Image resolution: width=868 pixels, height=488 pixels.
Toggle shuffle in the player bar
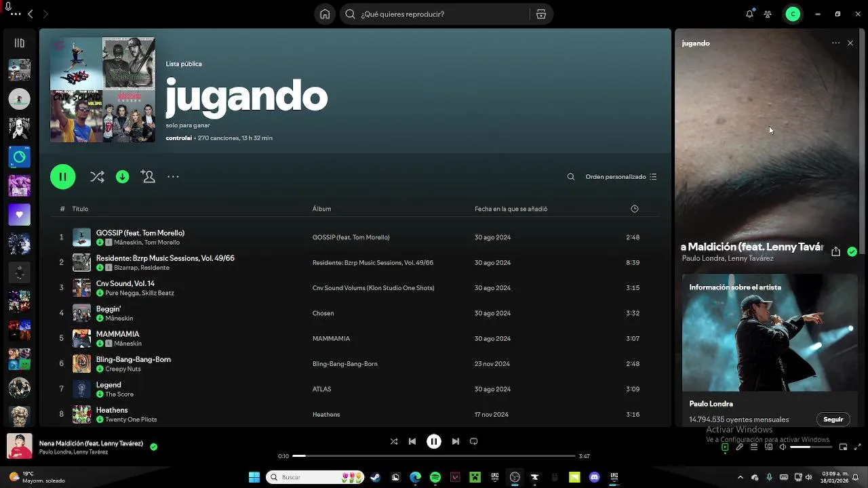tap(394, 441)
